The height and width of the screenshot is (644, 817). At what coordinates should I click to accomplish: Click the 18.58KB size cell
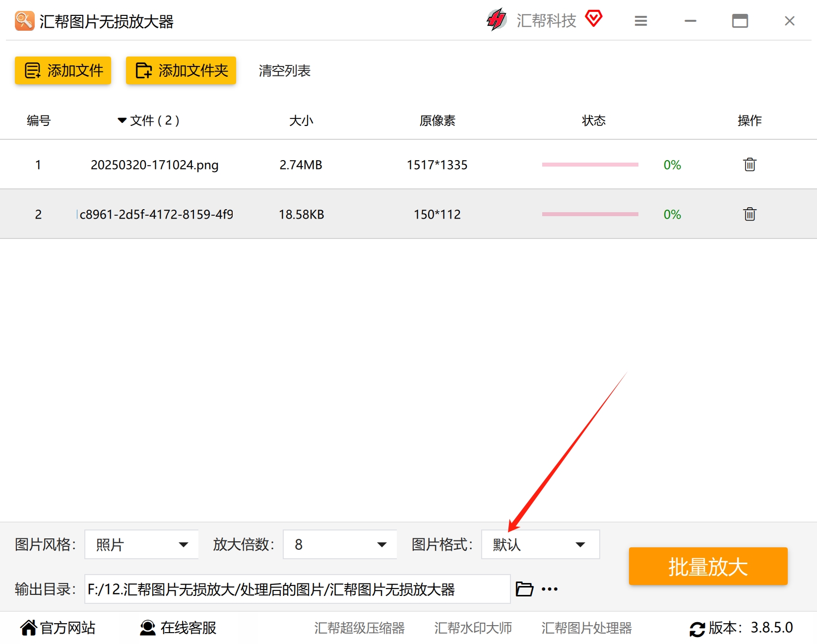[x=302, y=214]
